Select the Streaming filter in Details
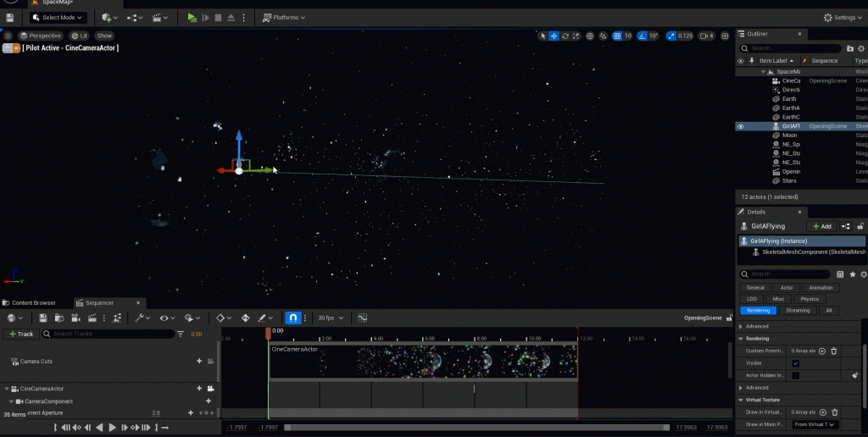Image resolution: width=868 pixels, height=437 pixels. (798, 311)
